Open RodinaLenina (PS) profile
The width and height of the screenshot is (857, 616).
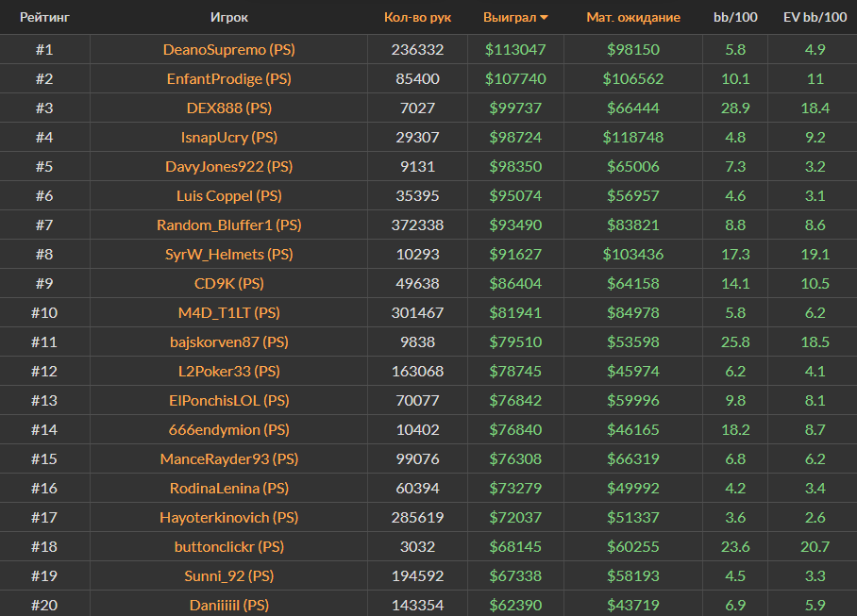click(x=228, y=488)
